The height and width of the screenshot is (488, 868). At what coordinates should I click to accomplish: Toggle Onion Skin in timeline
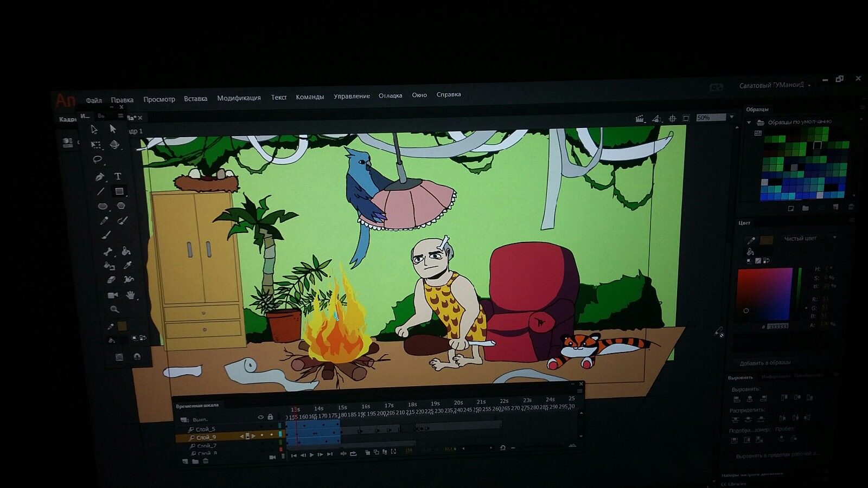click(x=368, y=452)
